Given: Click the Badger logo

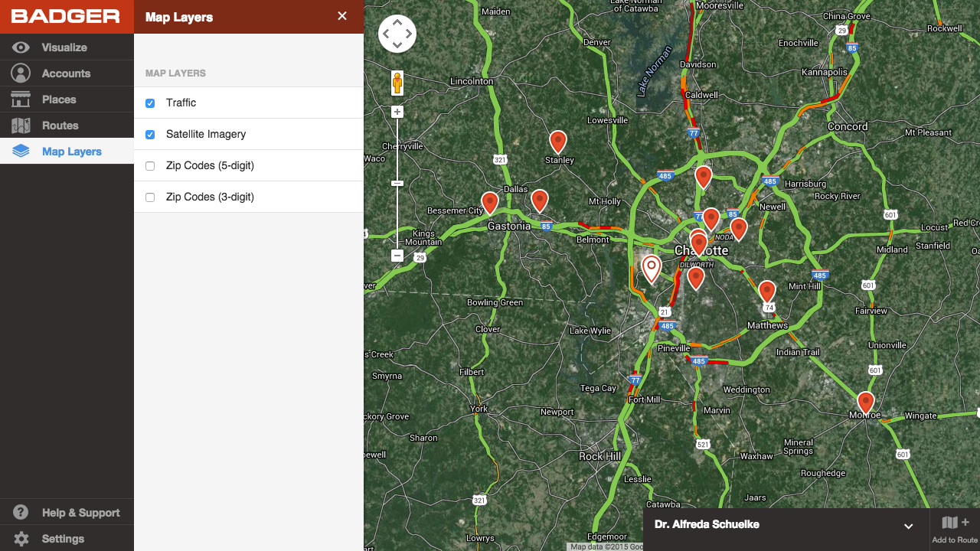Looking at the screenshot, I should tap(67, 15).
